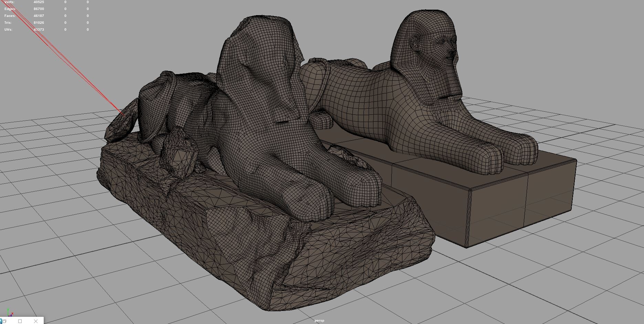Viewport: 644px width, 324px height.
Task: Click the UVs label in the HUD
Action: (8, 30)
